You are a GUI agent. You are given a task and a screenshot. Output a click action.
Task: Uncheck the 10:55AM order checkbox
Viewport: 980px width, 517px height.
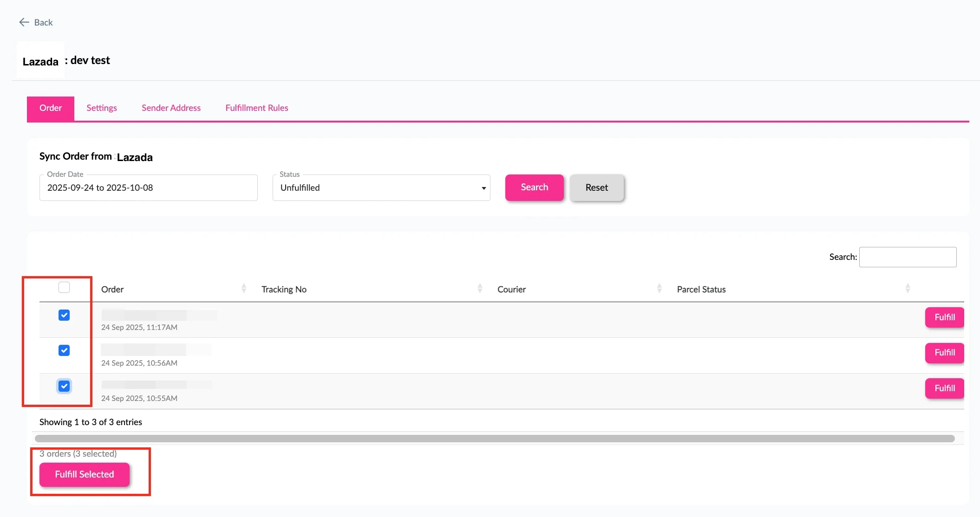coord(64,386)
